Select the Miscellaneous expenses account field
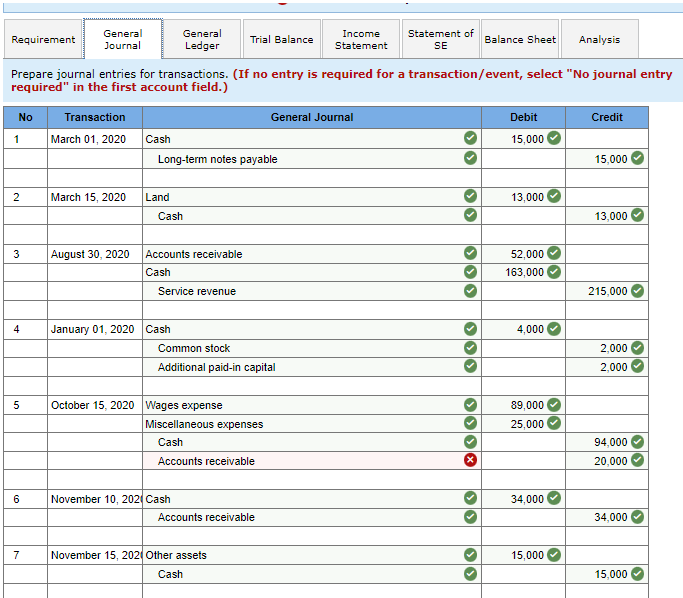 [312, 424]
